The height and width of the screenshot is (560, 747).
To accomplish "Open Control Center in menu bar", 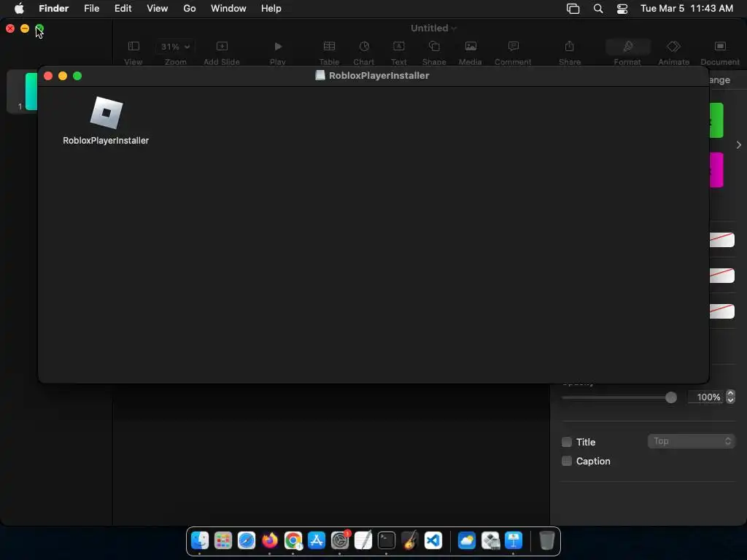I will [x=622, y=9].
